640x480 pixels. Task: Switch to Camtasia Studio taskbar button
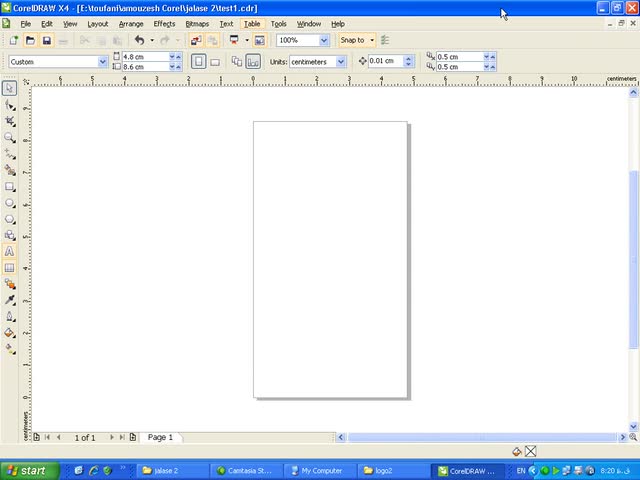point(246,471)
